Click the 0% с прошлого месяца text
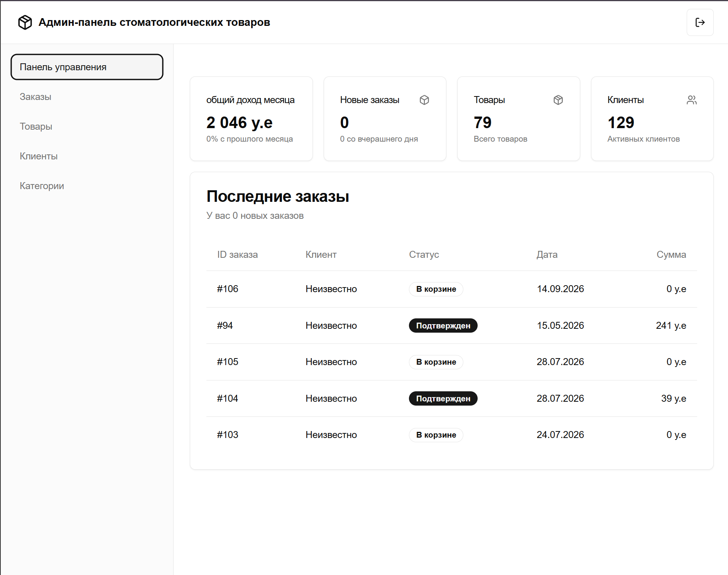Viewport: 728px width, 575px height. point(250,139)
